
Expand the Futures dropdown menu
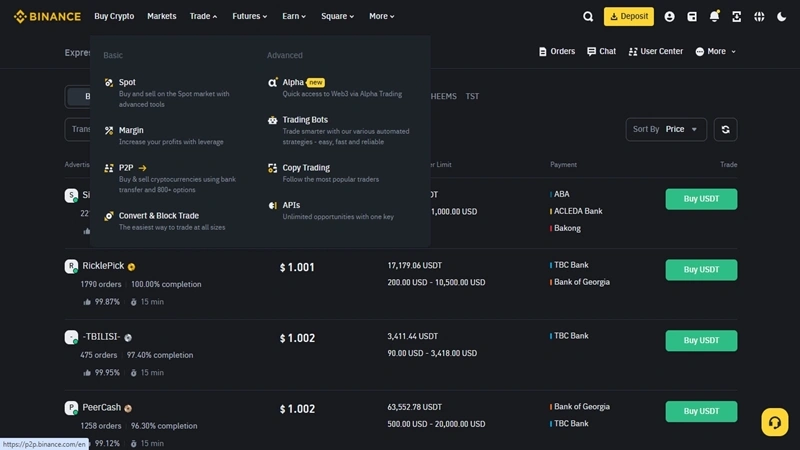249,16
